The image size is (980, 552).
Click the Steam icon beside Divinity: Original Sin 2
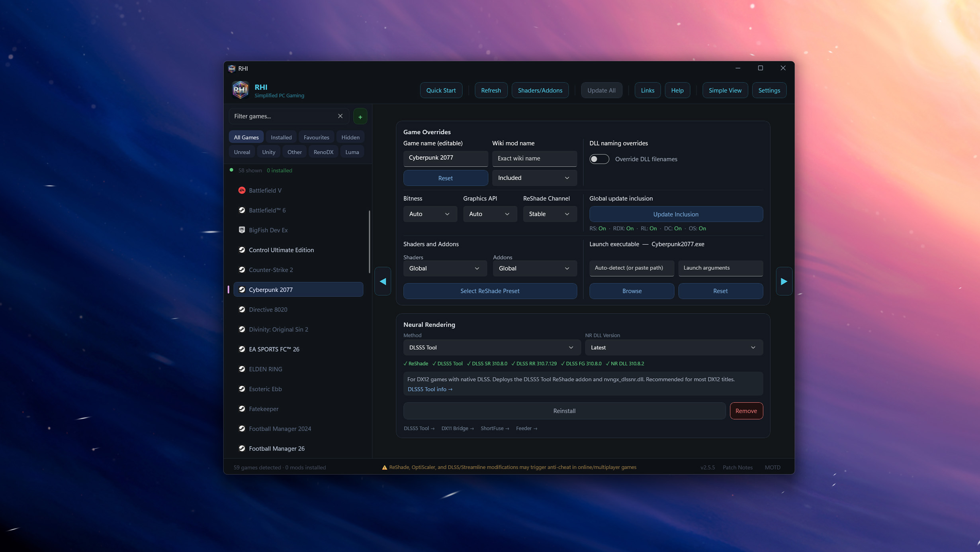(x=242, y=329)
